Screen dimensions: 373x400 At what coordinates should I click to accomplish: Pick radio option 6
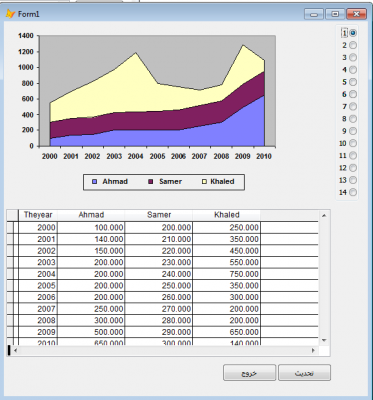[x=353, y=94]
